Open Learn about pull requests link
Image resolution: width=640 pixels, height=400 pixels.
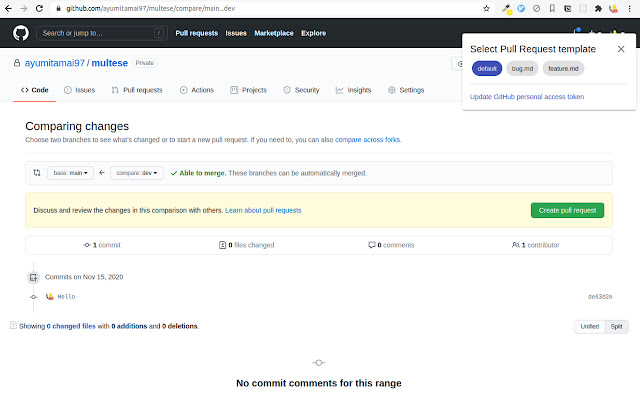click(263, 211)
